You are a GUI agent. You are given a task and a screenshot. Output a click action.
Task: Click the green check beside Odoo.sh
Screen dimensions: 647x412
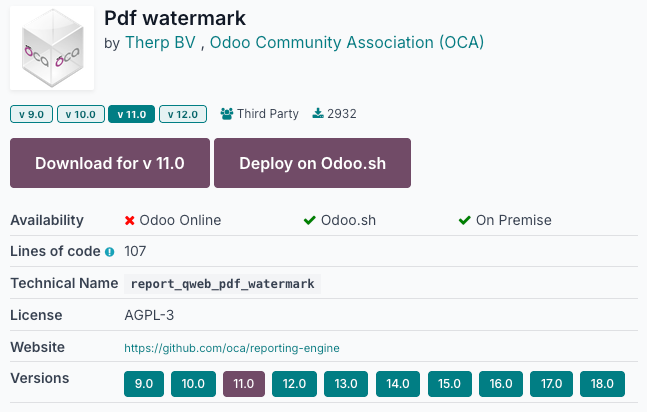tap(309, 220)
